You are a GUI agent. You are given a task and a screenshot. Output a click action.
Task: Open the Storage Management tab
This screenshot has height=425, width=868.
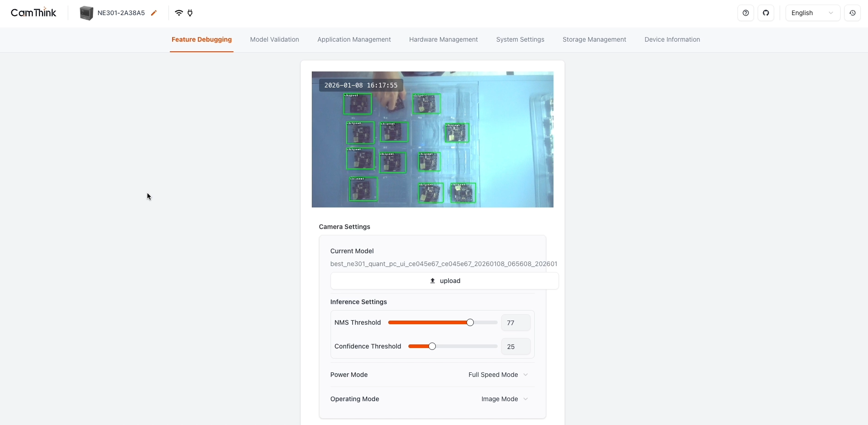point(594,39)
